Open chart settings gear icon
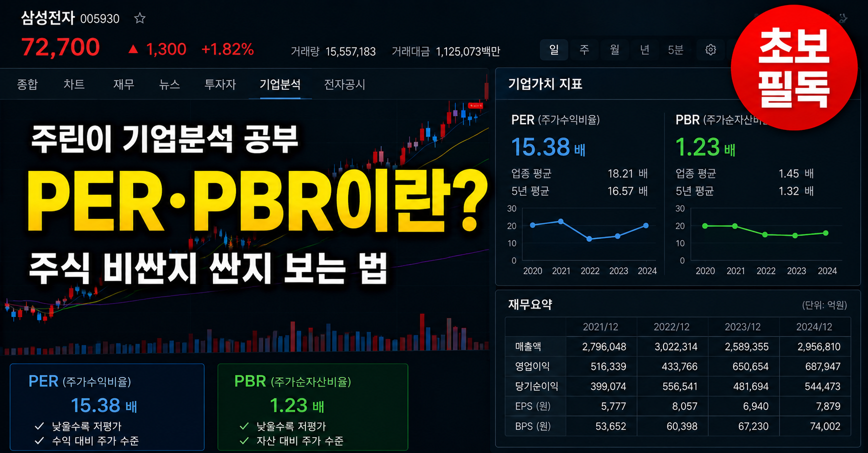The width and height of the screenshot is (868, 453). click(710, 49)
